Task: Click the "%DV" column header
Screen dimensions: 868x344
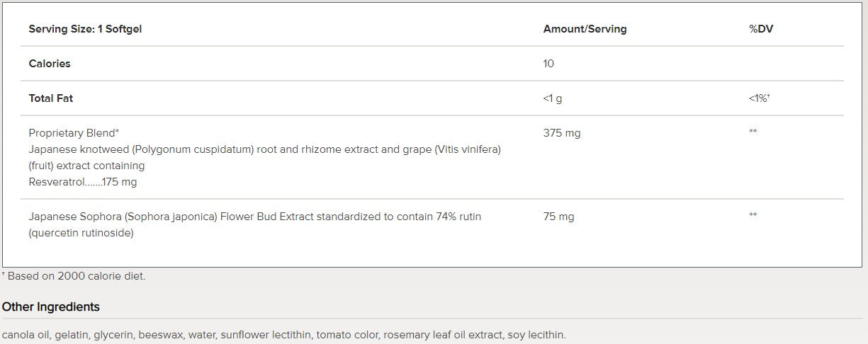Action: [760, 29]
